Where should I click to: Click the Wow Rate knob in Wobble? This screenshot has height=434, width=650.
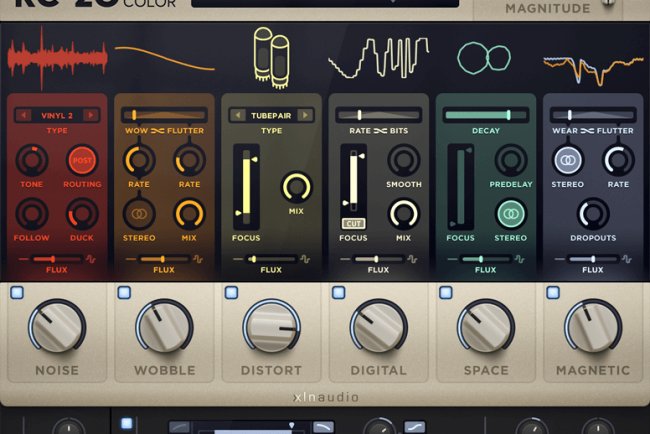[139, 160]
